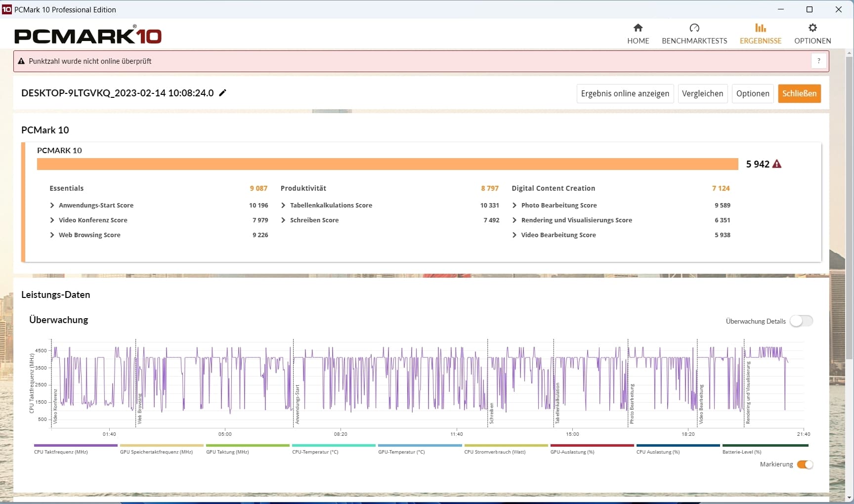Click the PCMark 10 logo
The image size is (854, 504).
pyautogui.click(x=88, y=36)
